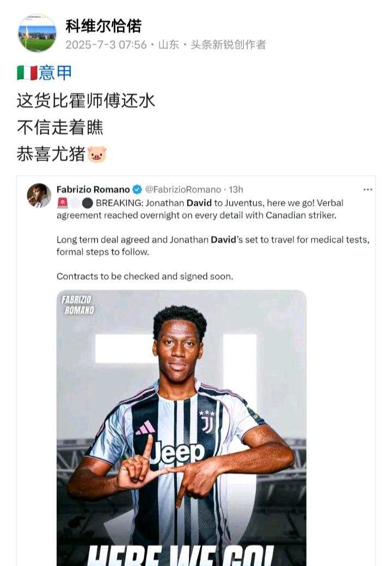Click the 13h tweet timestamp

click(236, 189)
